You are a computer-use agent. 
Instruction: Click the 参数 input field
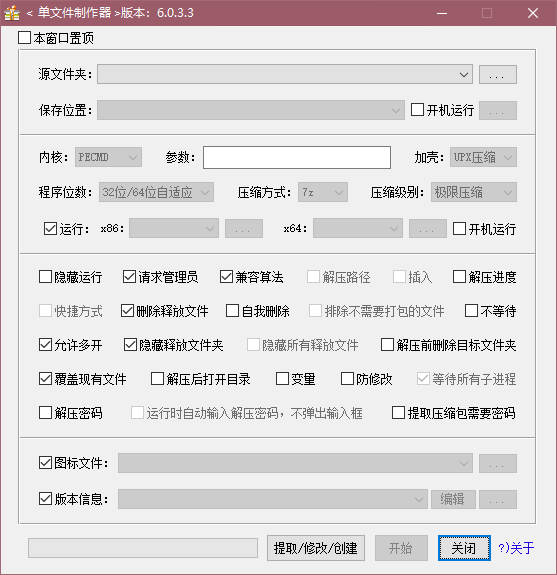297,157
